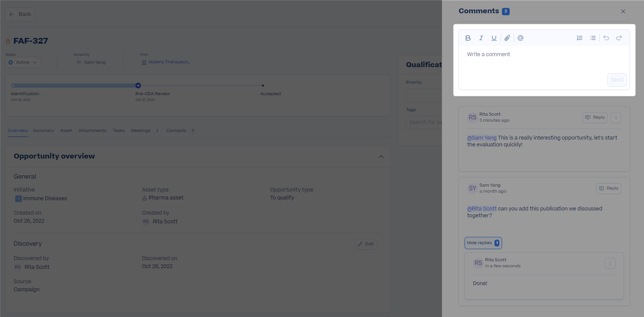Viewport: 644px width, 317px height.
Task: Toggle italic formatting in comment editor
Action: tap(481, 38)
